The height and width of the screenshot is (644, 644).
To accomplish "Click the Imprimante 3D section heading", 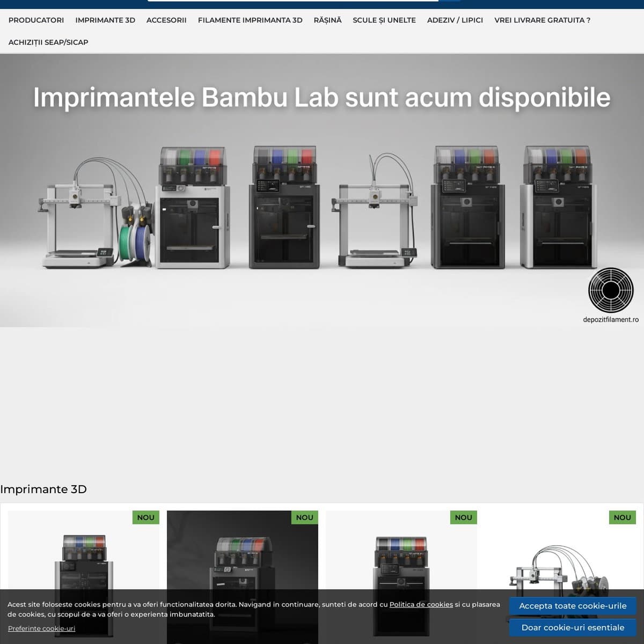I will (x=43, y=489).
